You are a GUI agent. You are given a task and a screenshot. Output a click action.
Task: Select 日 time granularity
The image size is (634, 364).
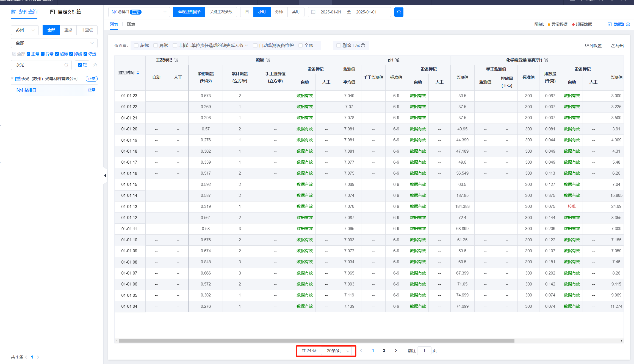(x=247, y=12)
